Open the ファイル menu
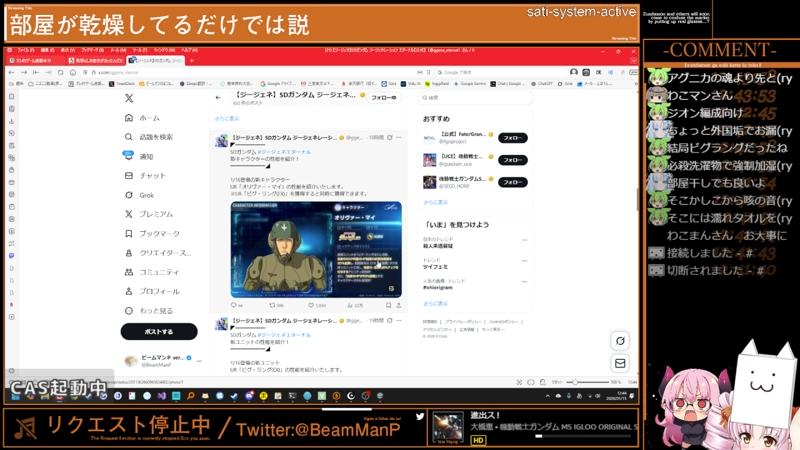This screenshot has height=450, width=800. tap(26, 51)
